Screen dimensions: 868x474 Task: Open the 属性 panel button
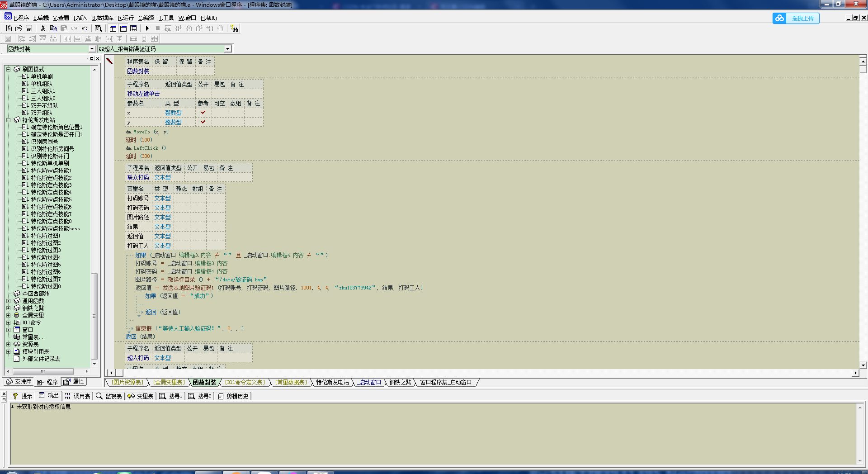click(x=74, y=382)
